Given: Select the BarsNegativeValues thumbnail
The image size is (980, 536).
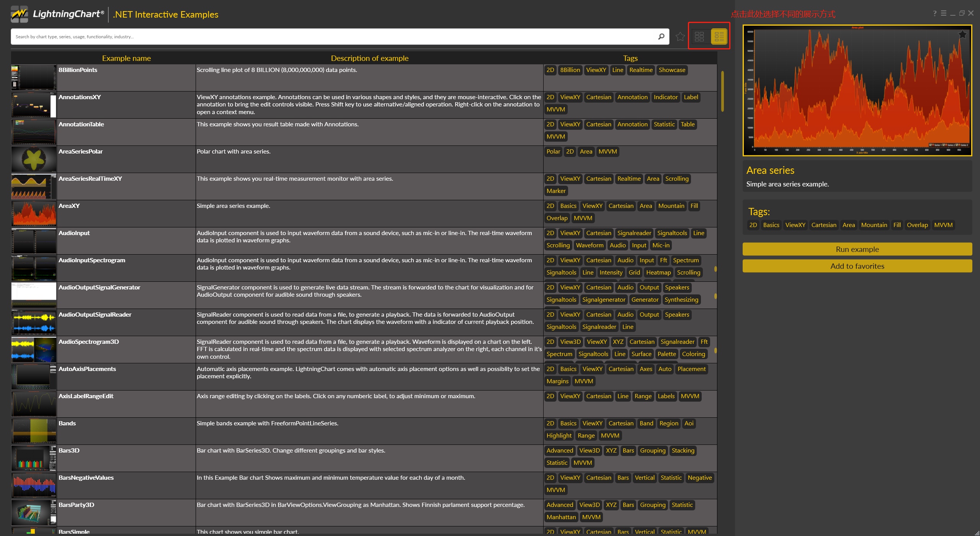Looking at the screenshot, I should 34,485.
